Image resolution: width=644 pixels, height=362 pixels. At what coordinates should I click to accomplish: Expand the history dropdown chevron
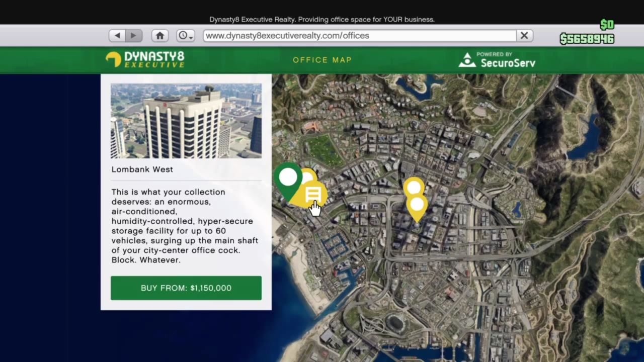coord(190,37)
